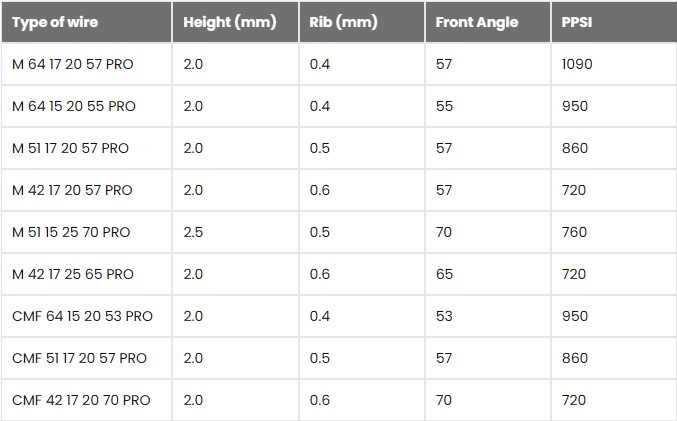
Task: Click the "Front Angle" column header
Action: (x=477, y=22)
